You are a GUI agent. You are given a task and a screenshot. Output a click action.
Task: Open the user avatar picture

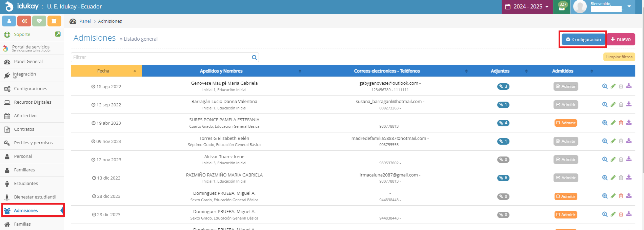(580, 7)
